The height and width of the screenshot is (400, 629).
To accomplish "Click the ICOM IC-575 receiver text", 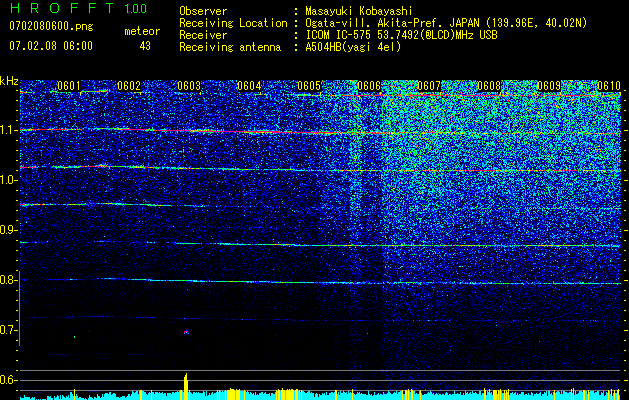I will coord(401,36).
